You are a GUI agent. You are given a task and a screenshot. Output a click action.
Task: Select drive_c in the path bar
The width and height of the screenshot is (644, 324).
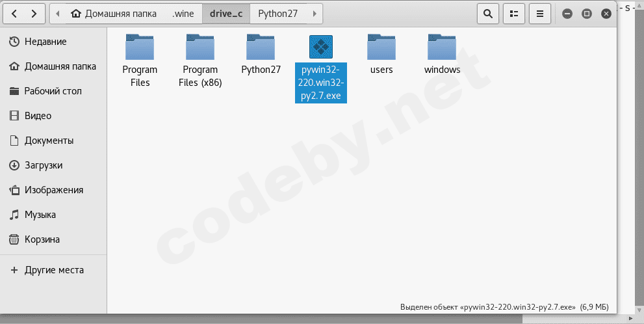[x=226, y=14]
